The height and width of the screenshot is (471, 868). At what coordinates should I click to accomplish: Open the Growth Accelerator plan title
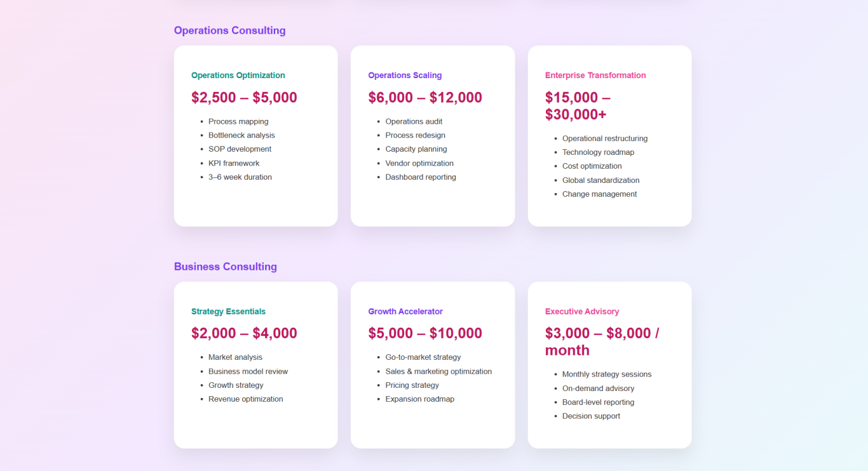tap(405, 312)
